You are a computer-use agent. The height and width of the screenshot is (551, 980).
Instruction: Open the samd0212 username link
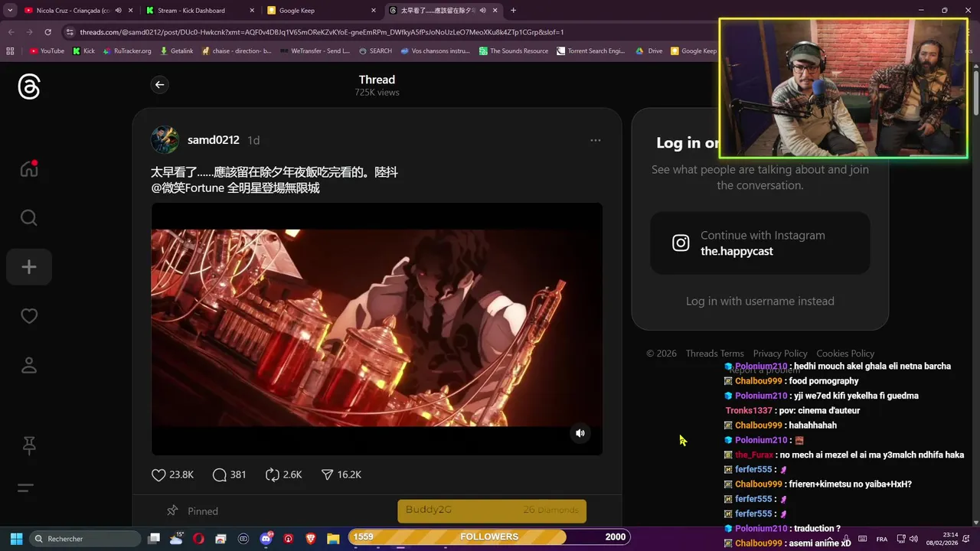point(214,140)
